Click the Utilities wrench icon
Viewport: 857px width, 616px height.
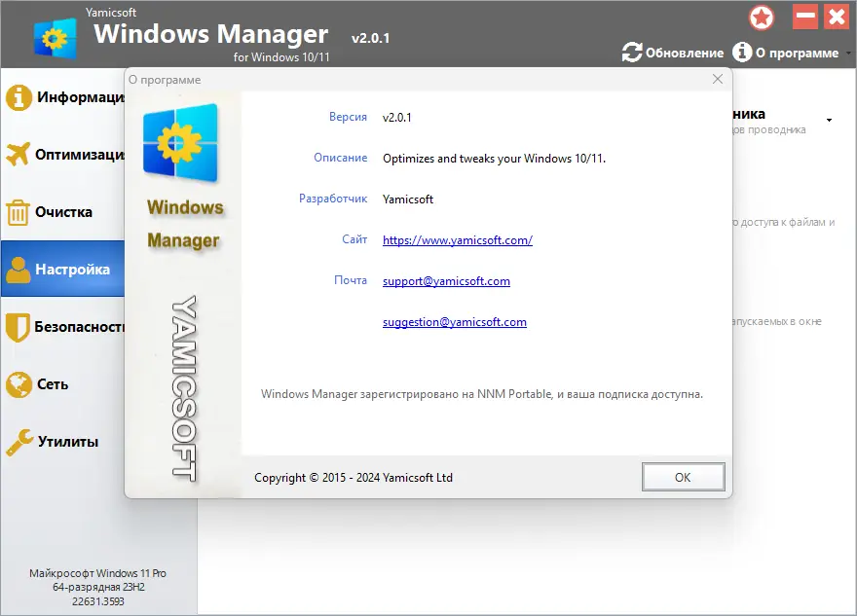19,442
